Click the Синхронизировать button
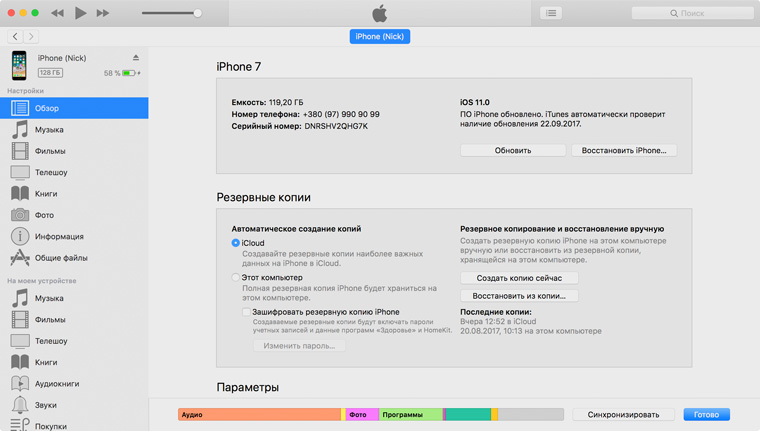 tap(623, 415)
